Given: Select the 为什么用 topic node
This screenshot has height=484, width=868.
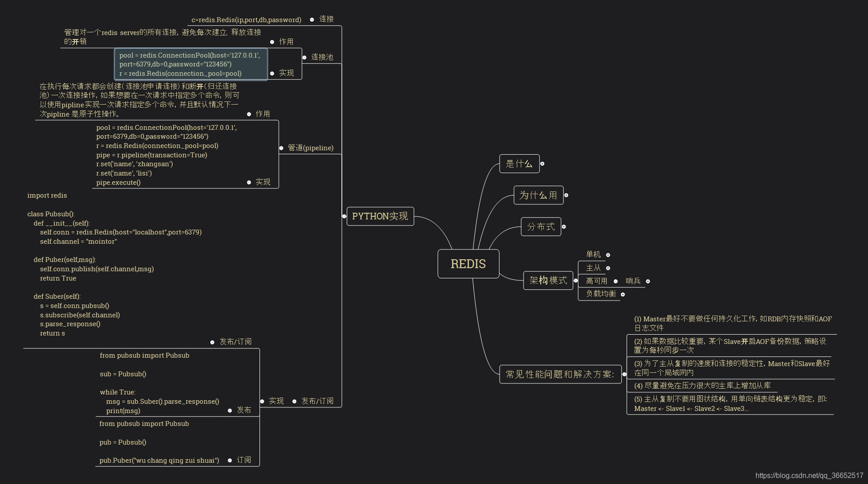Looking at the screenshot, I should [538, 195].
